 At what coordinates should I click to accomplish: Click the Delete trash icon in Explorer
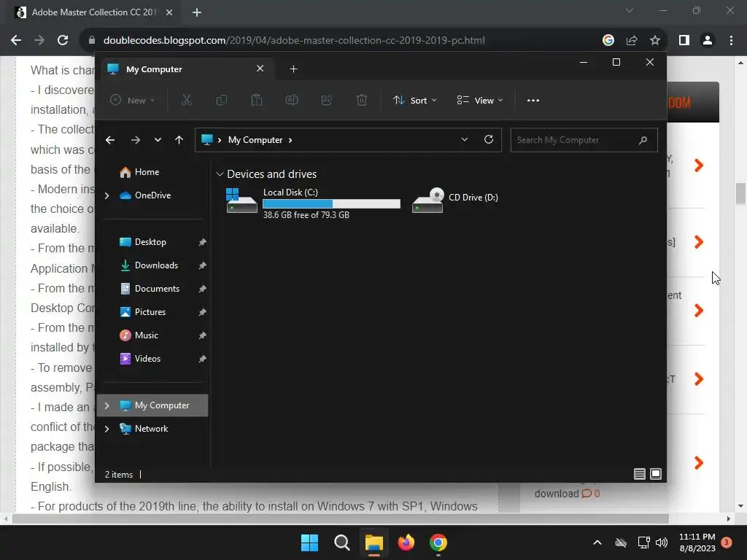tap(362, 100)
